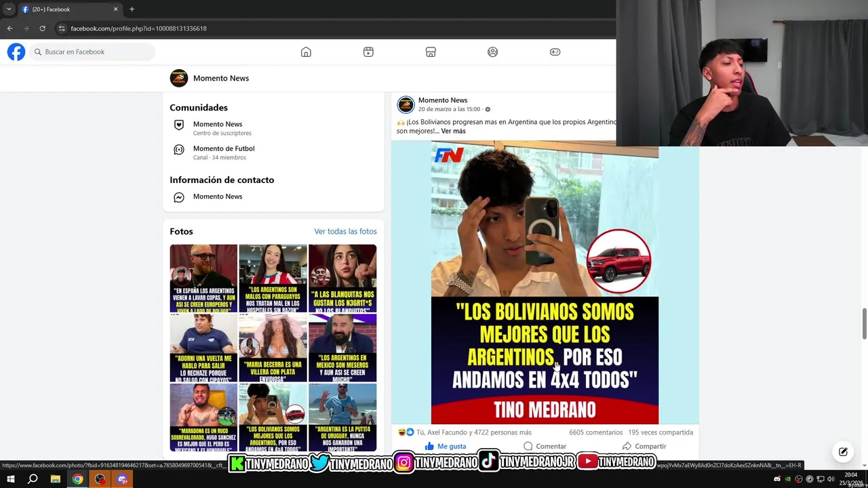Screen dimensions: 868x488
Task: Open the 6605 comentarios list
Action: pyautogui.click(x=595, y=432)
